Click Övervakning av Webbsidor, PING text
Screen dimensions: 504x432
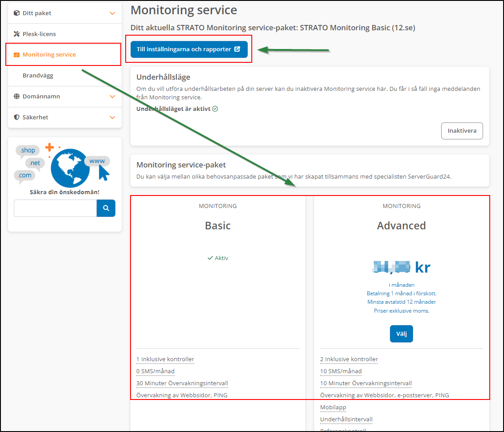(x=182, y=395)
